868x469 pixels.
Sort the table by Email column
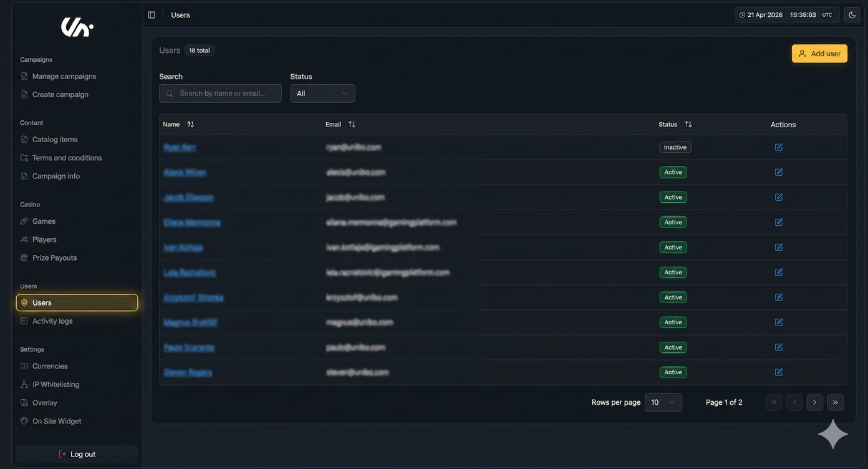tap(352, 125)
